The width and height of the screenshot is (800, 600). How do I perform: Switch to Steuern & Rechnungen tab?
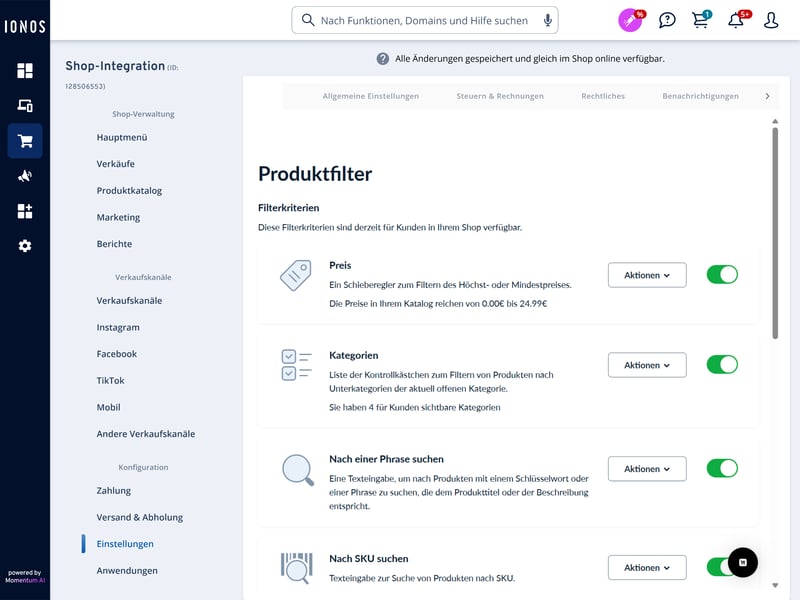coord(500,96)
